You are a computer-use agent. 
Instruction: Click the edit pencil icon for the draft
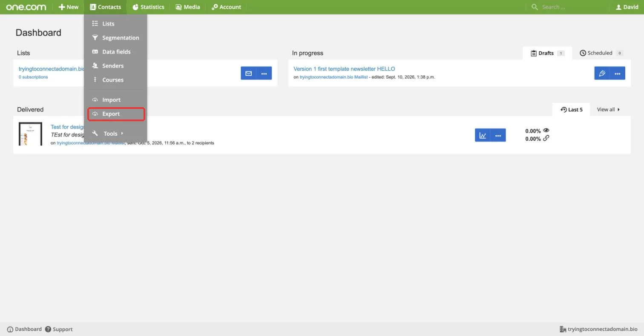coord(602,73)
